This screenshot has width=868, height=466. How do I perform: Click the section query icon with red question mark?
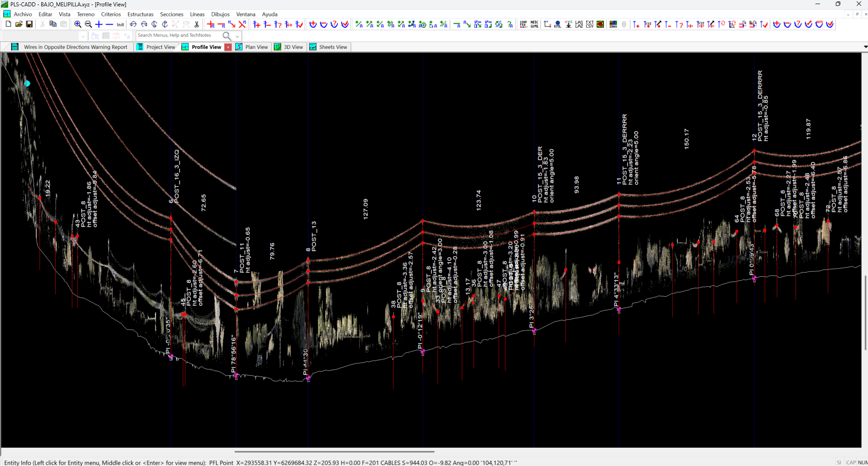[x=335, y=25]
